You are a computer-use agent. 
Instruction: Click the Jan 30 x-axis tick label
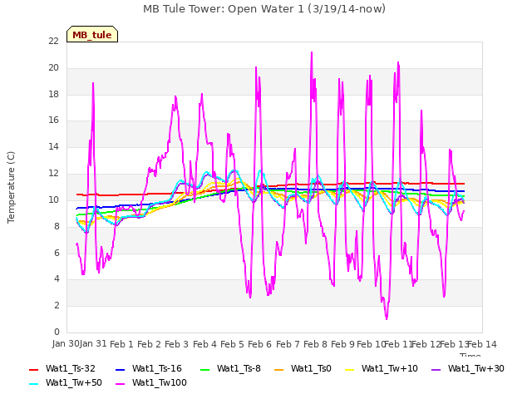tap(66, 344)
